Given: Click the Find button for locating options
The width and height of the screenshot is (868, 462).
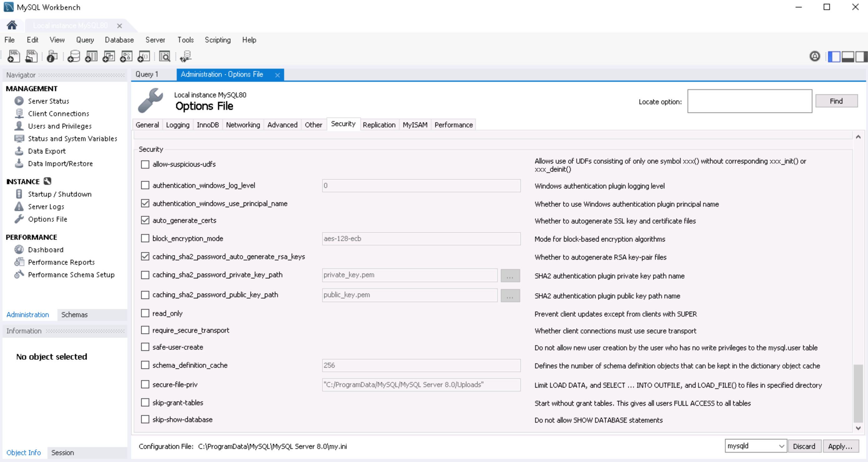Looking at the screenshot, I should point(837,101).
